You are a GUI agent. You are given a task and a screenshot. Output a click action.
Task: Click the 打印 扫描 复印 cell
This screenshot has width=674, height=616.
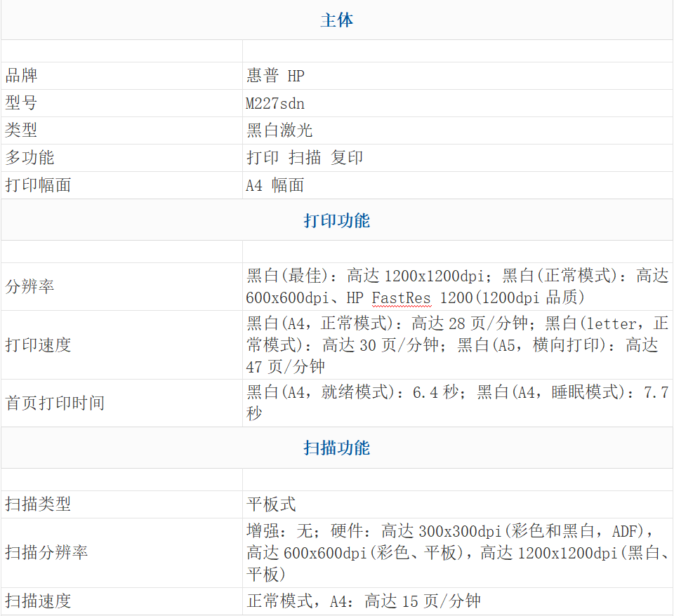pos(305,158)
